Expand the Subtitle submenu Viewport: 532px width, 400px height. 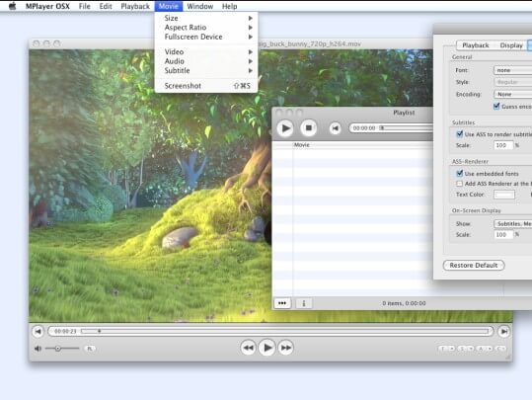coord(206,71)
